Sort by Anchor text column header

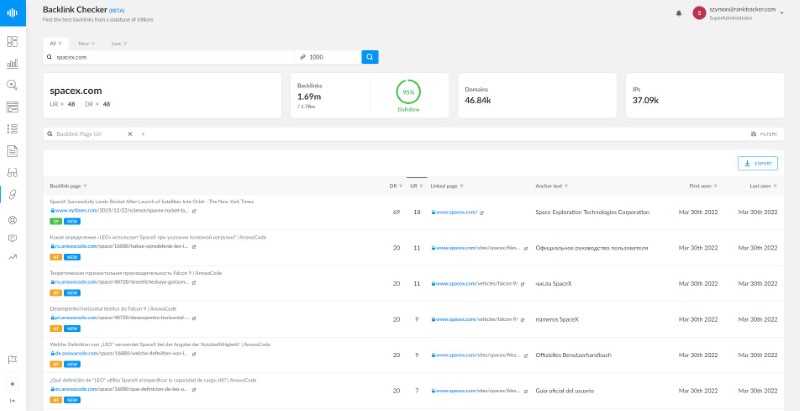(552, 186)
